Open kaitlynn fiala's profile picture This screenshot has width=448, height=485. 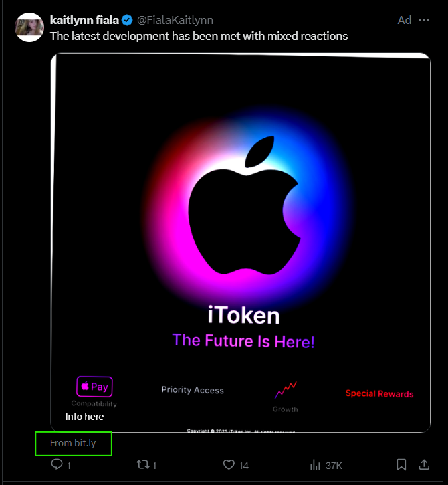[x=29, y=27]
